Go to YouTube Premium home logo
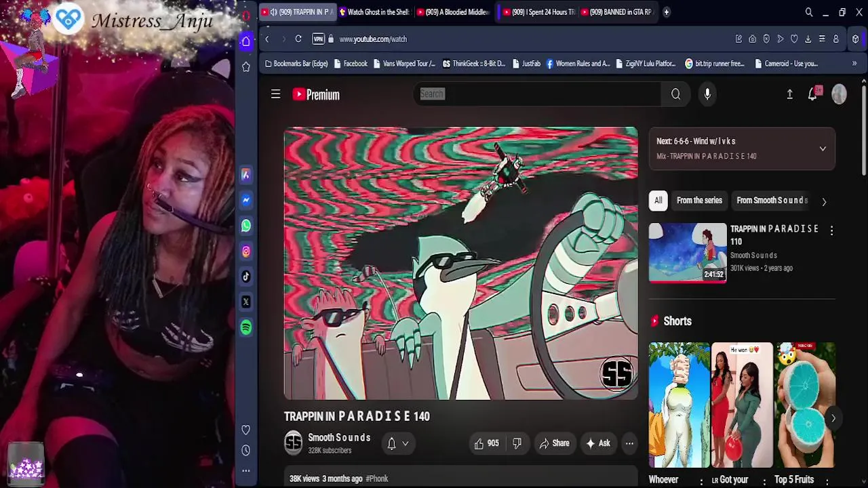This screenshot has width=868, height=488. [316, 94]
